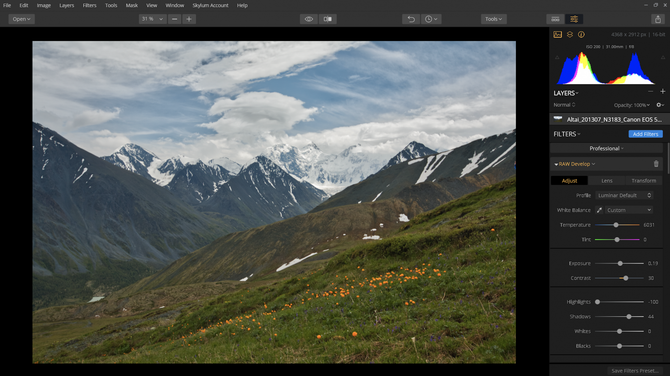Screen dimensions: 670x376
Task: Open the layer settings gear menu
Action: pyautogui.click(x=660, y=105)
